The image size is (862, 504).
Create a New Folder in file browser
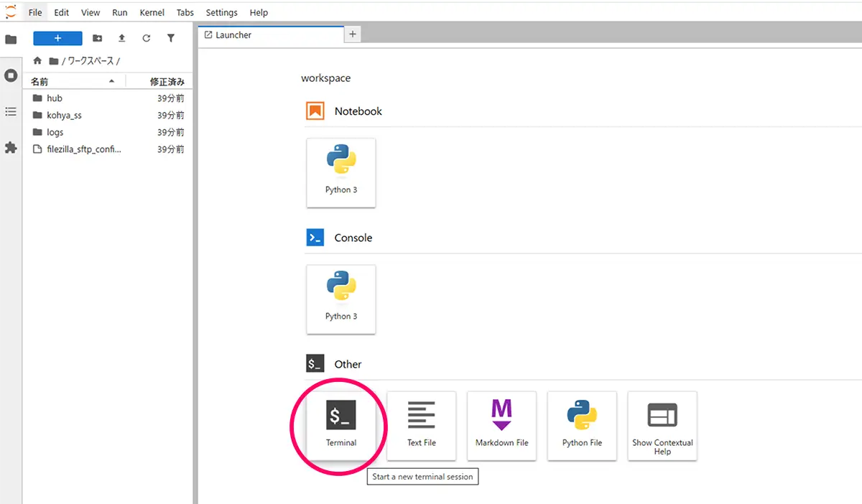(x=98, y=38)
